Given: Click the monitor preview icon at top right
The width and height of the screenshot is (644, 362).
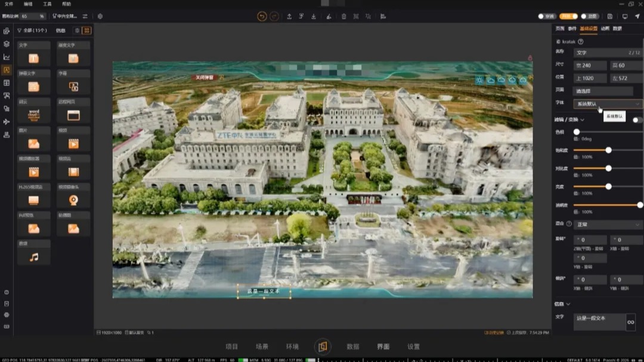Looking at the screenshot, I should click(x=625, y=17).
